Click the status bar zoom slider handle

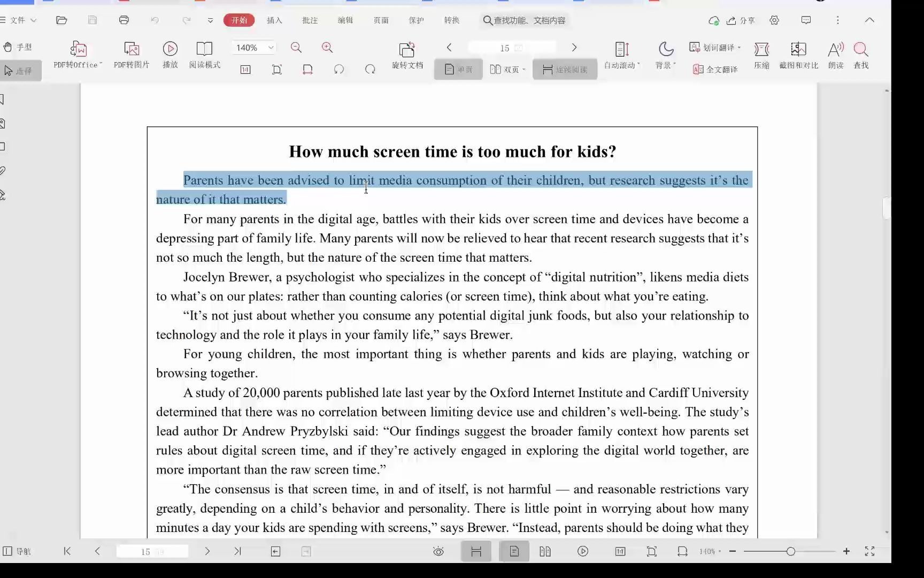791,551
